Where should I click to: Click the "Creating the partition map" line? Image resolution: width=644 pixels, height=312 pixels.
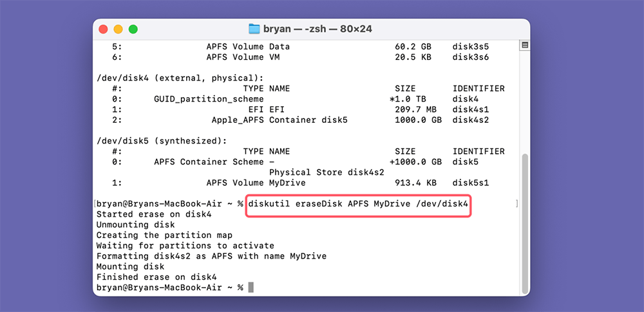tap(164, 235)
